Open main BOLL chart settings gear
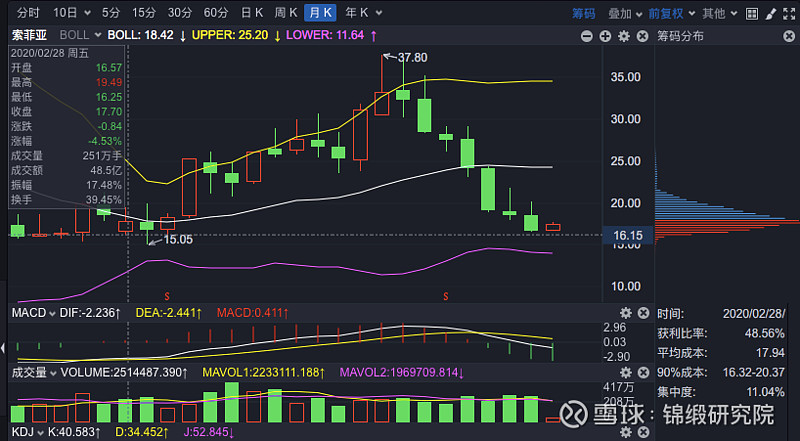The width and height of the screenshot is (800, 441). click(623, 35)
